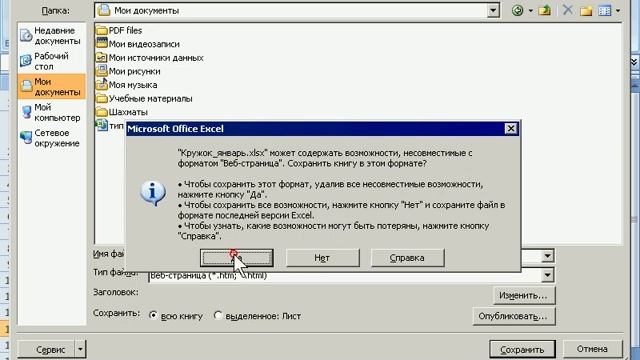
Task: Create a new folder icon
Action: pos(586,11)
